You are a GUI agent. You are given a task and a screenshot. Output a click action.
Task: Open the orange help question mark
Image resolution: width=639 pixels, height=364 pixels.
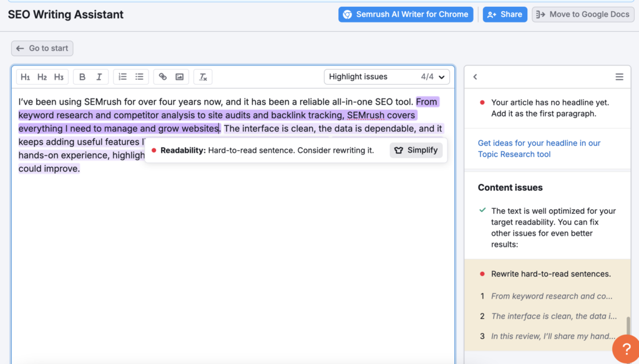pyautogui.click(x=625, y=349)
